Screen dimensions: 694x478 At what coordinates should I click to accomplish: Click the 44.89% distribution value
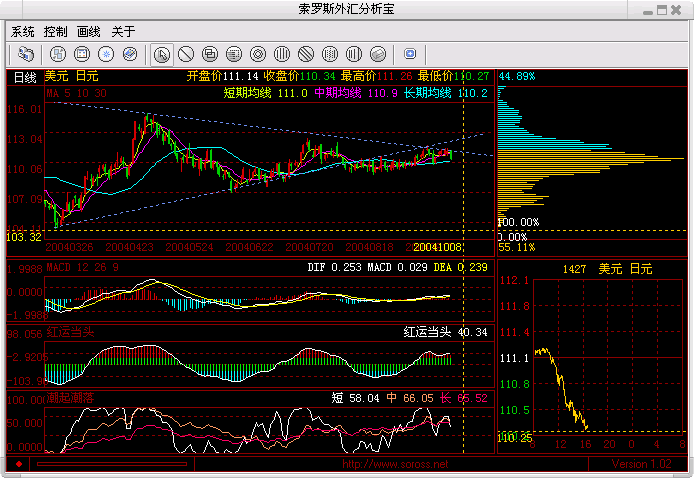point(517,76)
